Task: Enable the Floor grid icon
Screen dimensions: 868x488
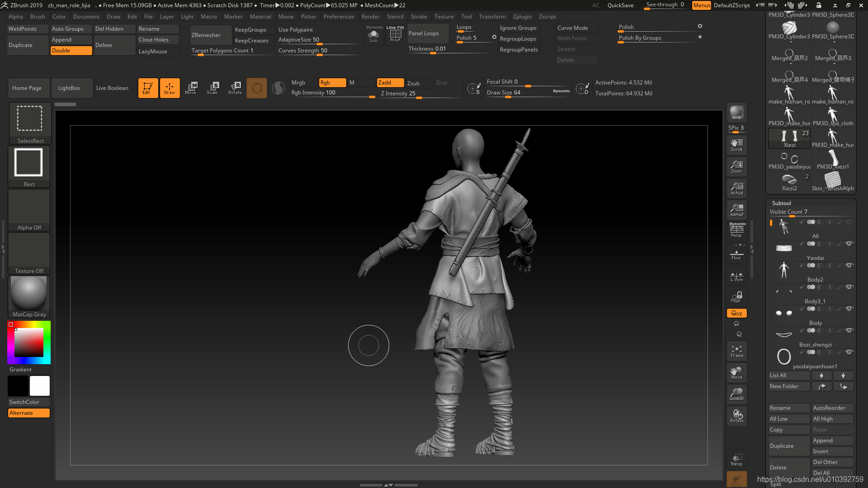Action: pyautogui.click(x=736, y=254)
